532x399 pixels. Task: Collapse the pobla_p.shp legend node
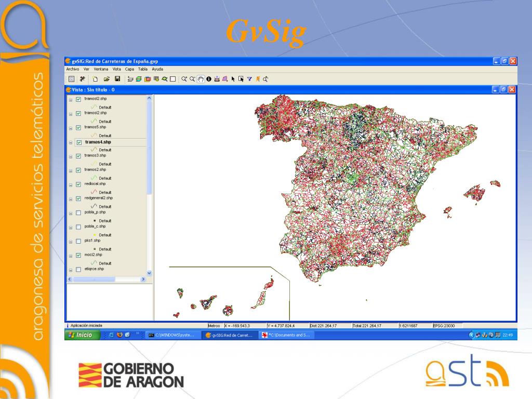71,214
